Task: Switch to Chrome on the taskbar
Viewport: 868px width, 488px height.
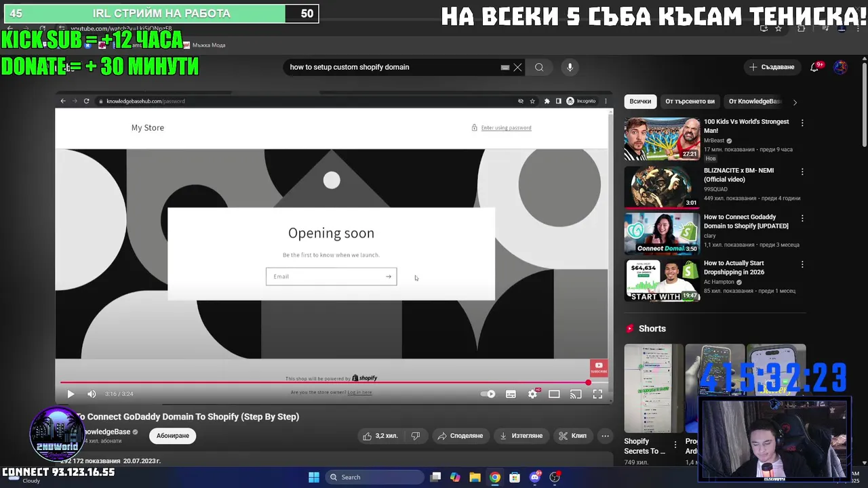Action: (495, 477)
